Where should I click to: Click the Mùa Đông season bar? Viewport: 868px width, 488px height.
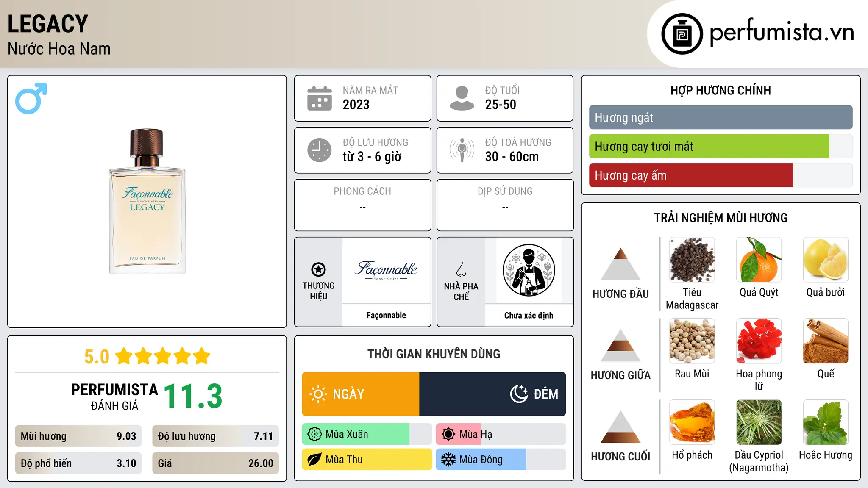tap(501, 460)
